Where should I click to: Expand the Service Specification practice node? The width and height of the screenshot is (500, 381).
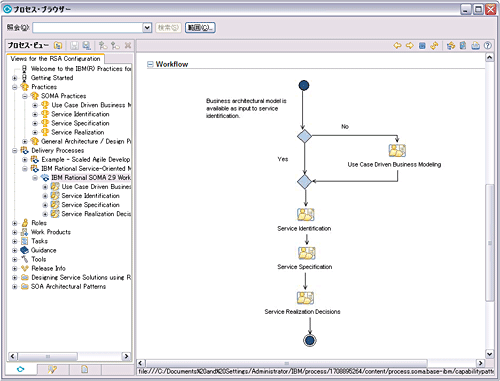[x=35, y=123]
